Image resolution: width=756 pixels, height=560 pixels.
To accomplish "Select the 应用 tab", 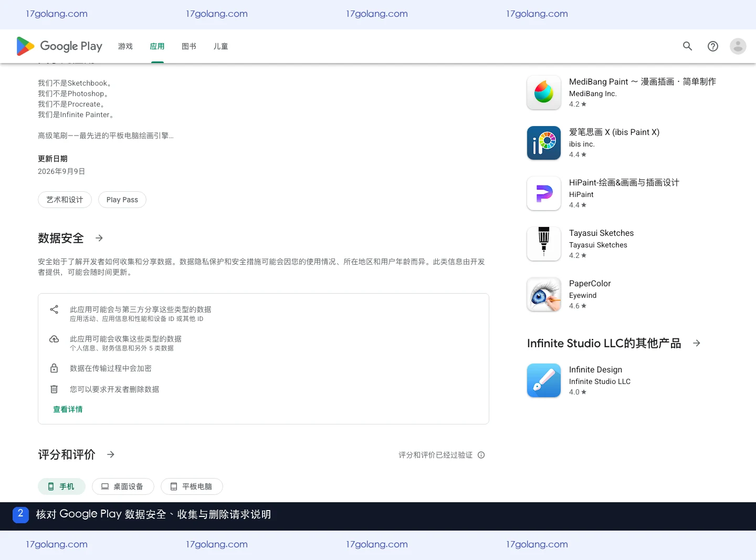I will click(x=157, y=46).
